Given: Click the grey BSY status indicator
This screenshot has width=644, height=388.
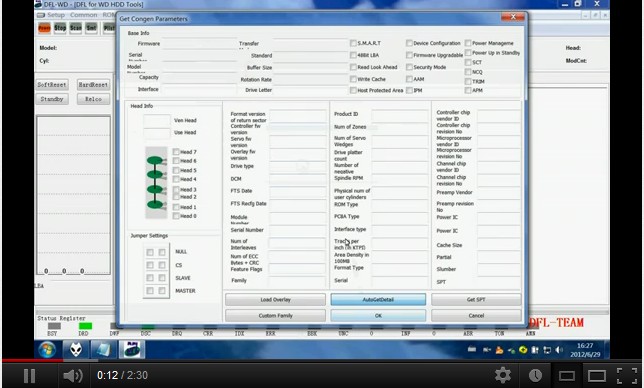Looking at the screenshot, I should coord(54,326).
